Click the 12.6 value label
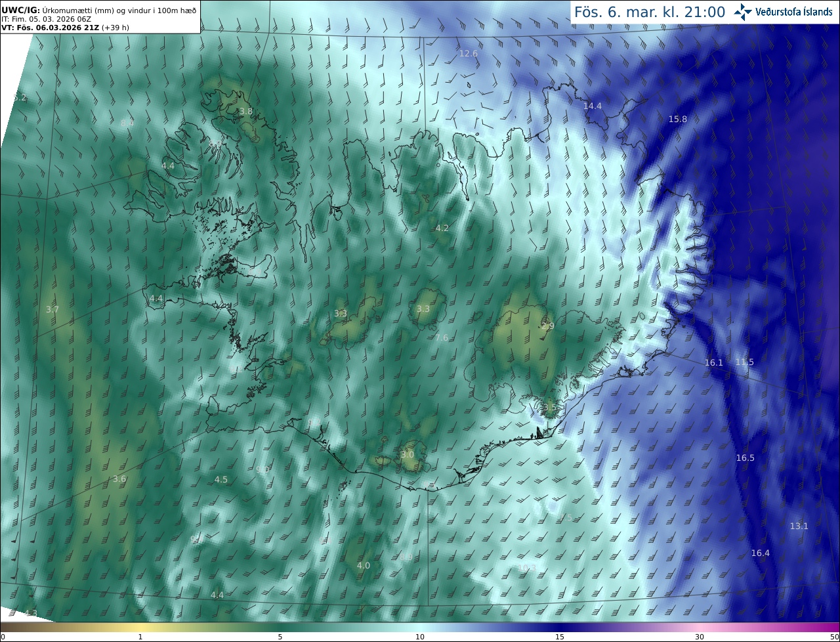 pos(469,53)
